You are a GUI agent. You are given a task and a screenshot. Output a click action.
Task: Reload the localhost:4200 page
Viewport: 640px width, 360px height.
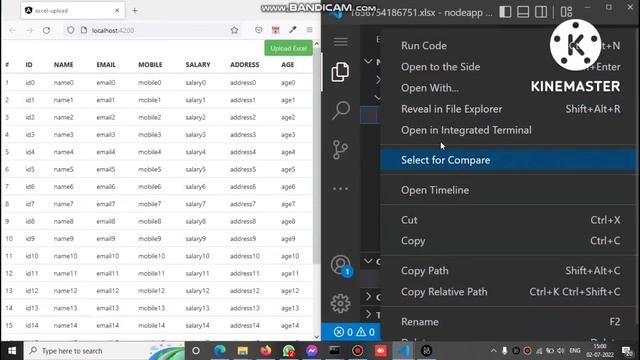point(47,30)
